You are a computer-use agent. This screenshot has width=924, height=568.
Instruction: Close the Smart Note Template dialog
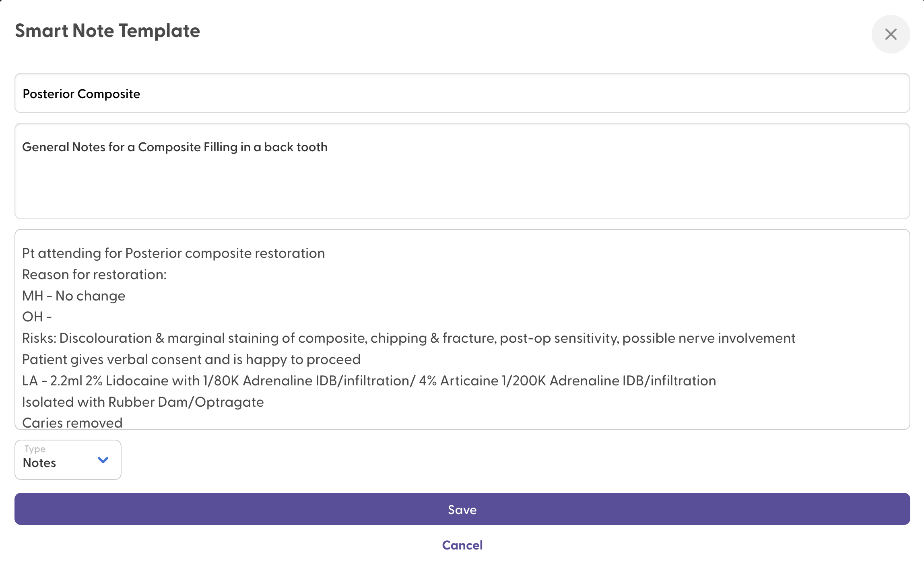tap(890, 34)
